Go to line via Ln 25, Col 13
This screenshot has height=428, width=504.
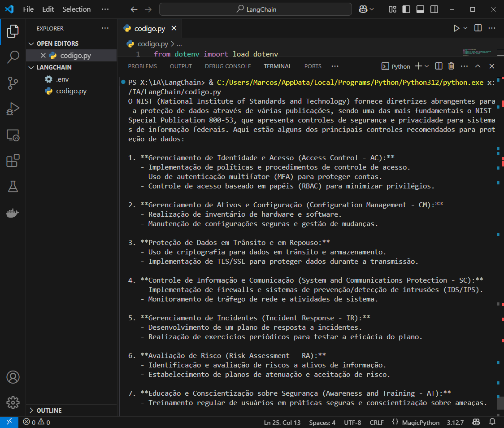point(282,423)
